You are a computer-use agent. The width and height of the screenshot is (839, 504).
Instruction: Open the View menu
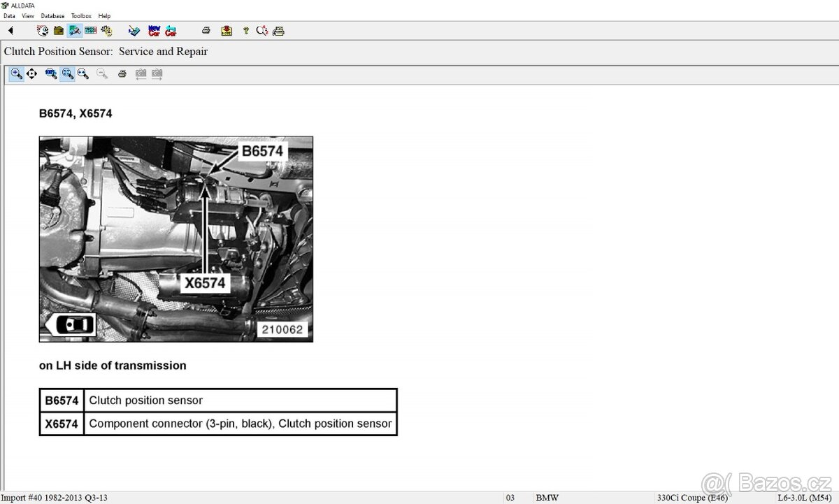pyautogui.click(x=28, y=15)
